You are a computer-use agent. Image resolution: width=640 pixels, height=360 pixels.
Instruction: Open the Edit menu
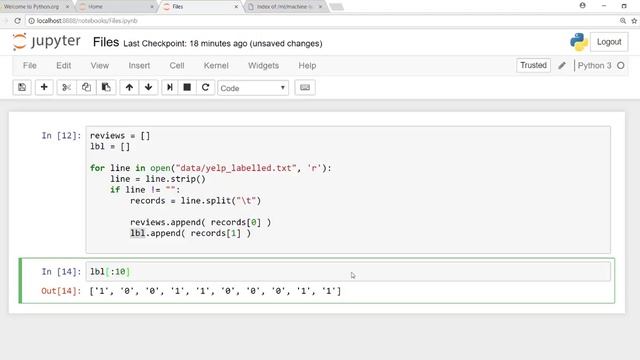(64, 65)
